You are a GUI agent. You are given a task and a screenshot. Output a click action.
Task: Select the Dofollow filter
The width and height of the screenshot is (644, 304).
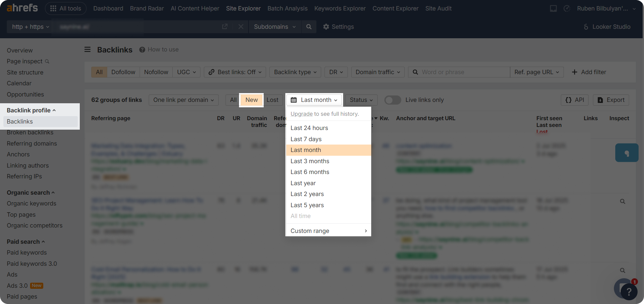123,72
